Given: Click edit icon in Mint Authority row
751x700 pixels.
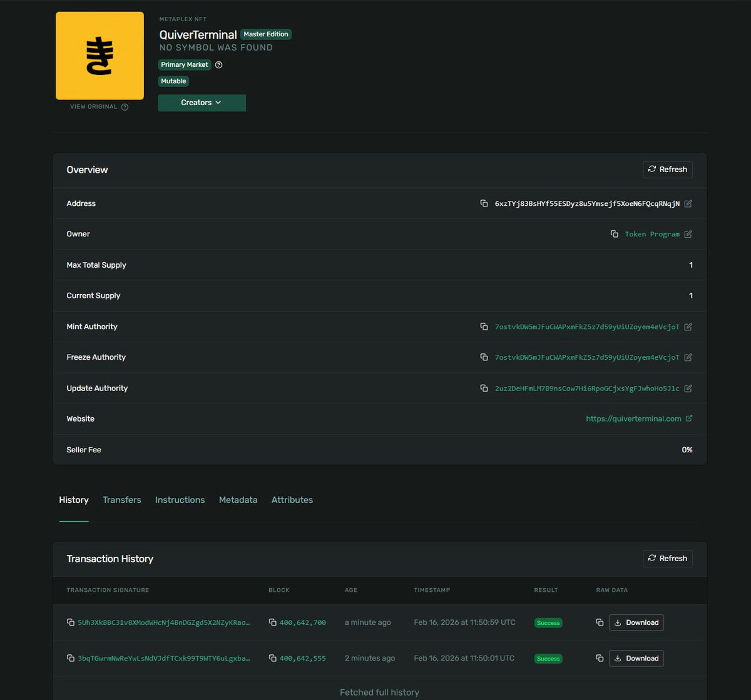Looking at the screenshot, I should (x=688, y=327).
